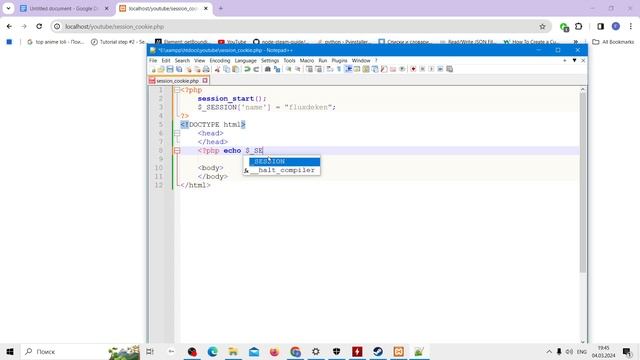This screenshot has width=640, height=360.
Task: Click the Save icon in Notepad++ toolbar
Action: (170, 69)
